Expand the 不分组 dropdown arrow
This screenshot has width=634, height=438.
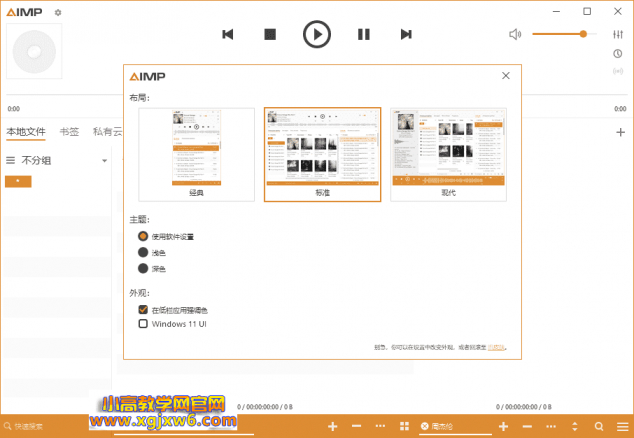(104, 161)
